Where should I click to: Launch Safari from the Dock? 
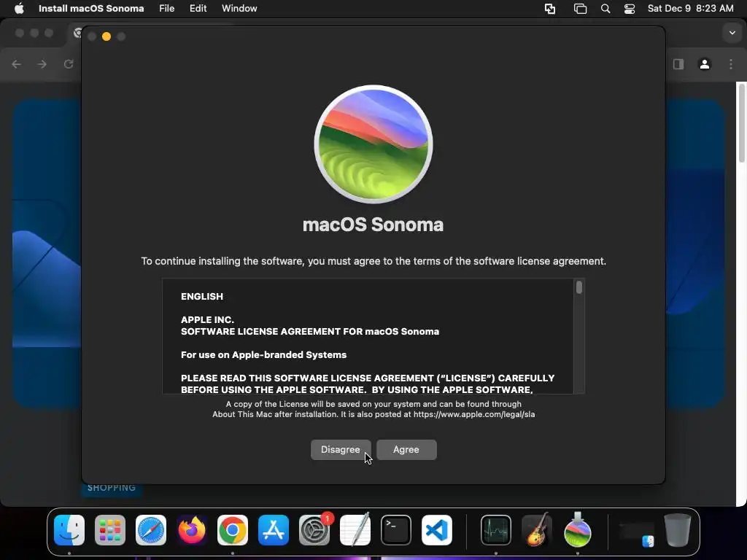[x=151, y=530]
